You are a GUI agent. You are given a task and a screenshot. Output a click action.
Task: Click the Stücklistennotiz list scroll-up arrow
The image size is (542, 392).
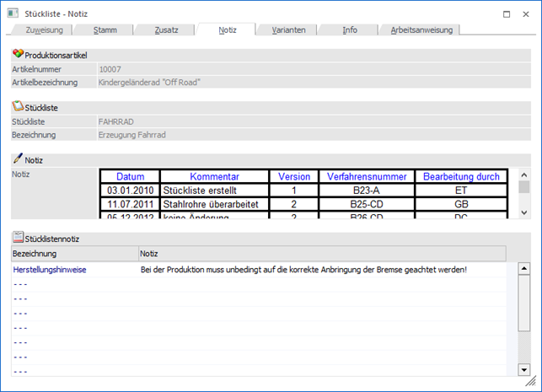(x=523, y=269)
